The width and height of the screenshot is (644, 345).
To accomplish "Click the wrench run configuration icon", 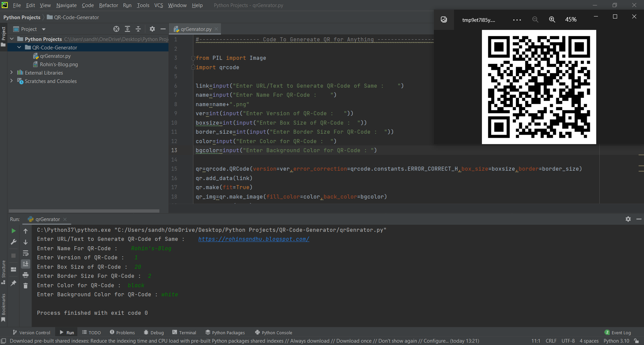I will (x=13, y=242).
